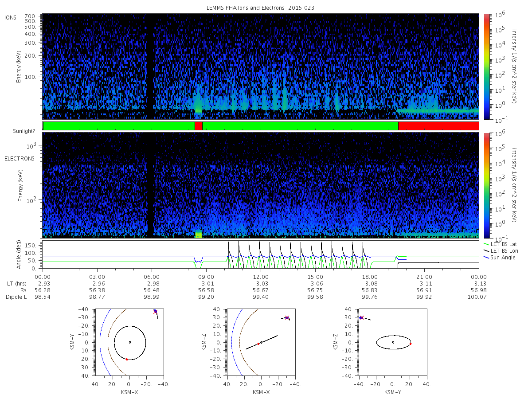Screen dimensions: 532x399
Task: Click the IONS panel label
Action: 10,18
